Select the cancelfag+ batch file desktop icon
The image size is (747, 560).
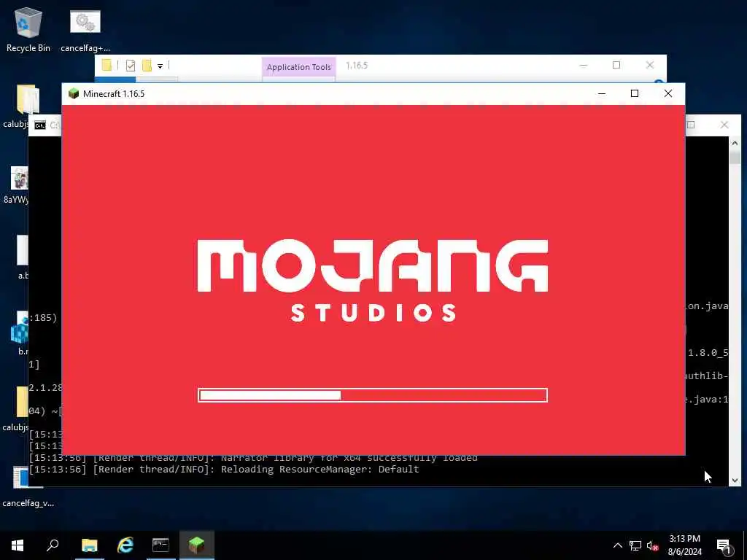[x=85, y=29]
